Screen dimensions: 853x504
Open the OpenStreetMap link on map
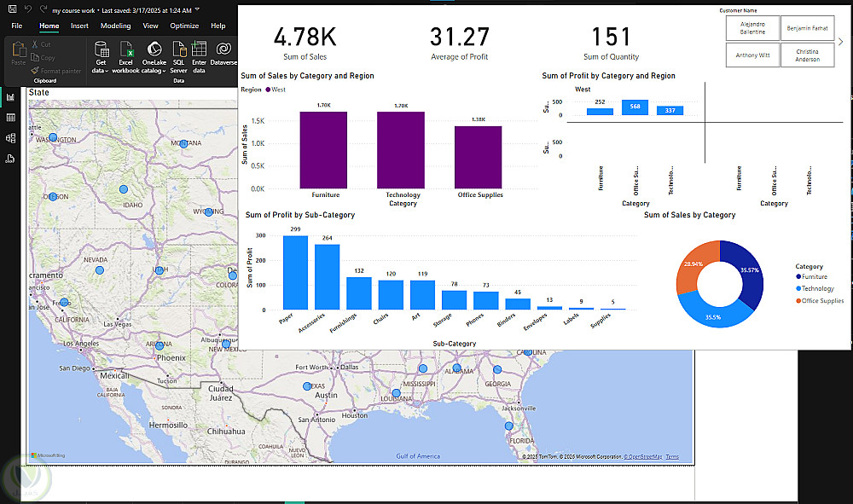(x=643, y=457)
